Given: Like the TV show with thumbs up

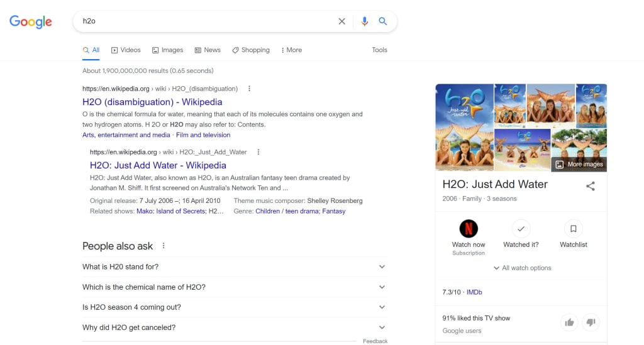Looking at the screenshot, I should (569, 322).
